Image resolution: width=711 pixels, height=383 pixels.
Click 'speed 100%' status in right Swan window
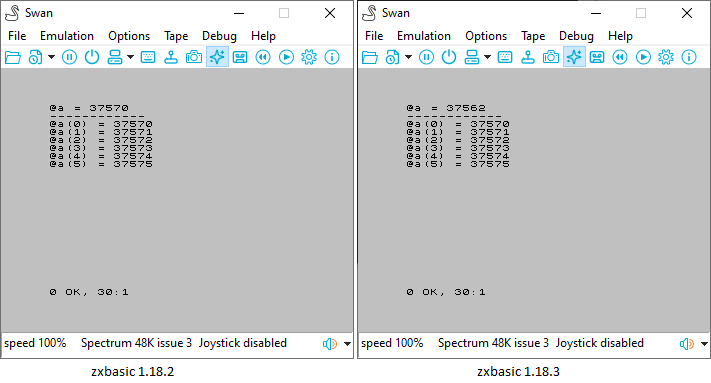[x=392, y=343]
